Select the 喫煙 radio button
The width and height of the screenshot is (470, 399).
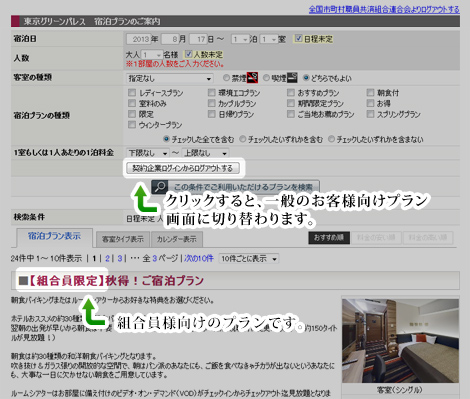point(266,78)
